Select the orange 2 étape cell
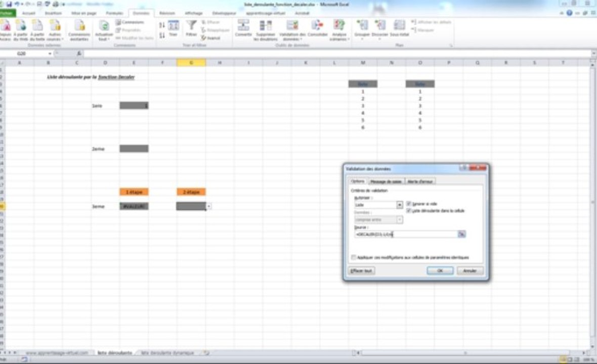This screenshot has width=597, height=364. tap(191, 192)
